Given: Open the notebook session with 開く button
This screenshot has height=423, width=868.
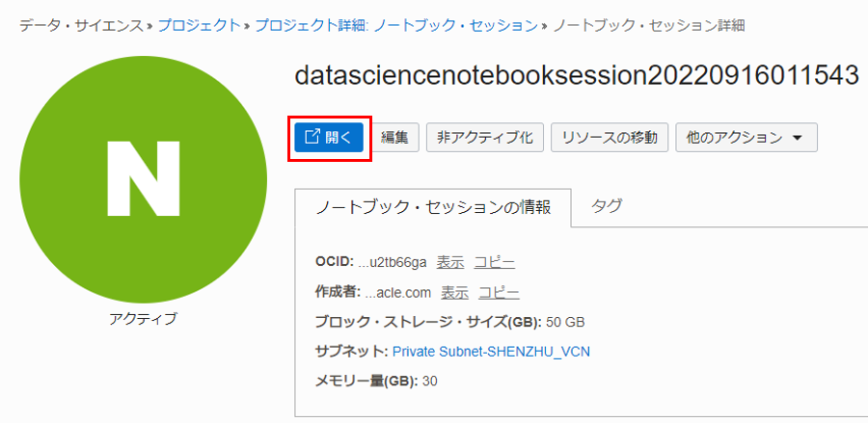Looking at the screenshot, I should pos(329,138).
